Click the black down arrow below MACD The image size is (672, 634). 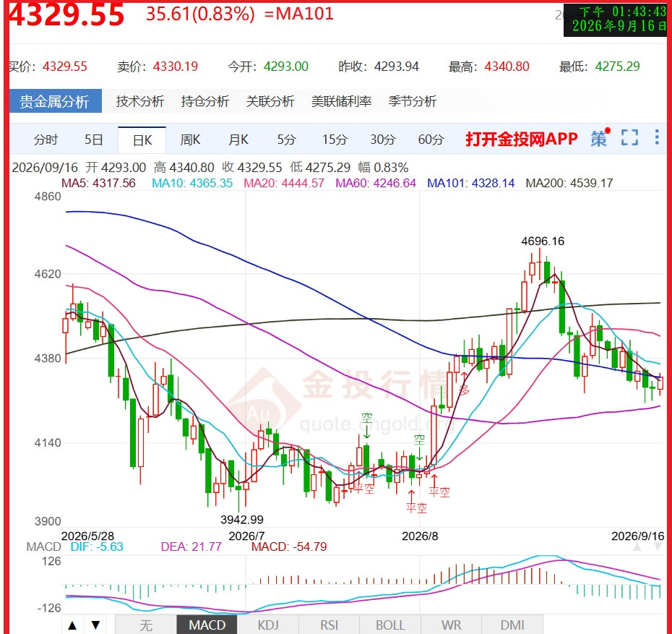(95, 625)
